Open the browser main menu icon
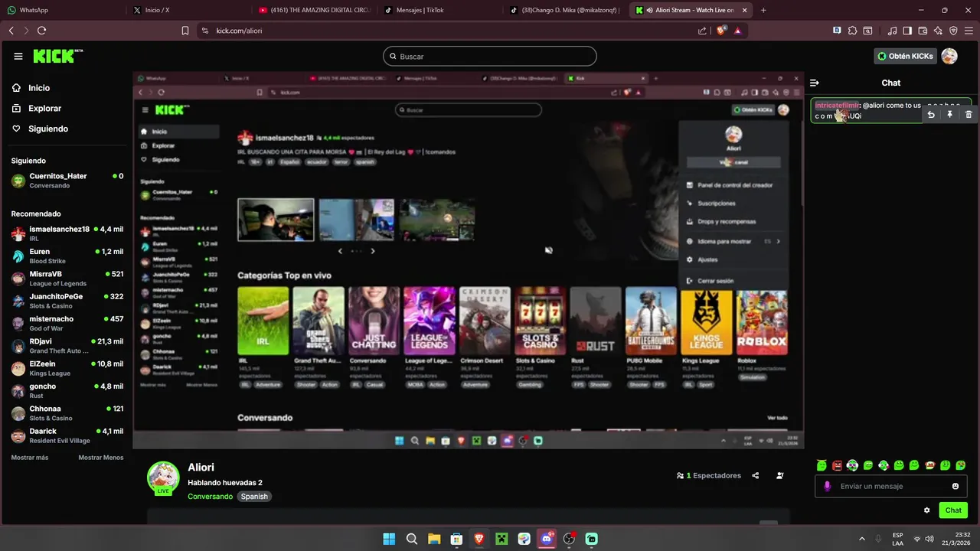Viewport: 980px width, 551px height. (969, 31)
